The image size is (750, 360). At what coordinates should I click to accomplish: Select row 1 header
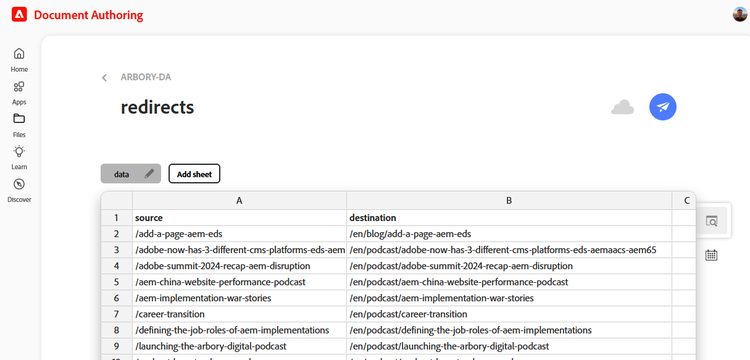pyautogui.click(x=116, y=218)
